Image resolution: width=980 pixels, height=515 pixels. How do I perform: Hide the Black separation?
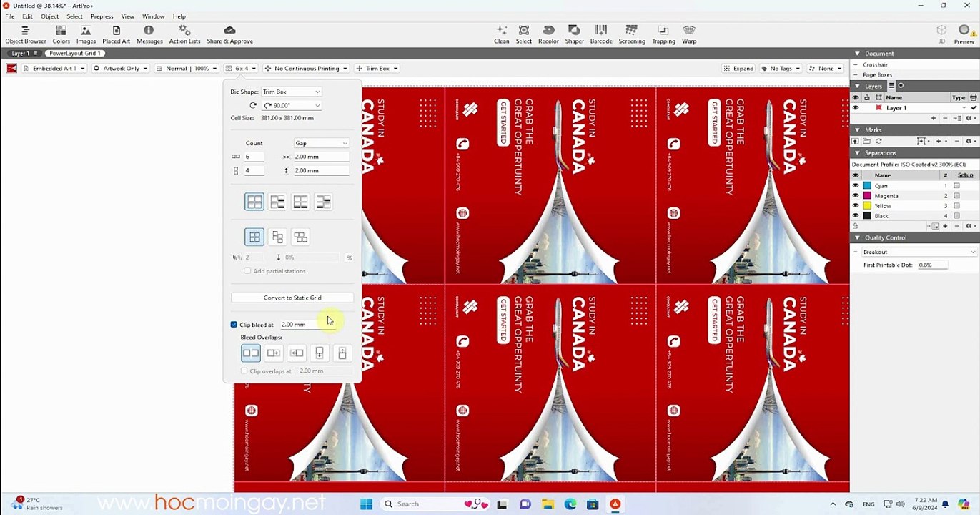click(856, 216)
